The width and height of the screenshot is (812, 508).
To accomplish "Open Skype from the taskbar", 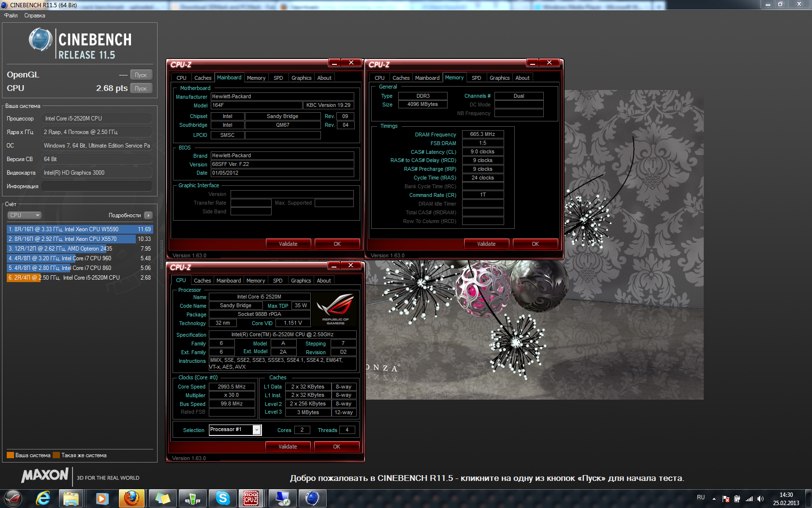I will click(222, 498).
